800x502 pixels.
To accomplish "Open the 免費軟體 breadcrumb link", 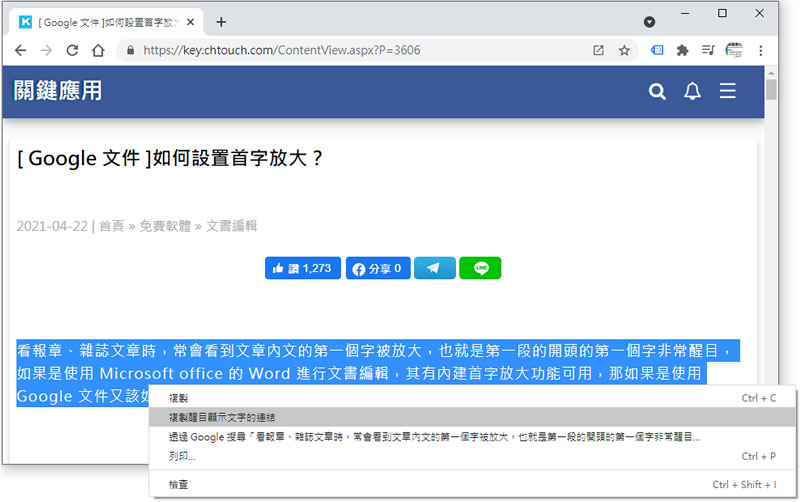I will click(165, 226).
